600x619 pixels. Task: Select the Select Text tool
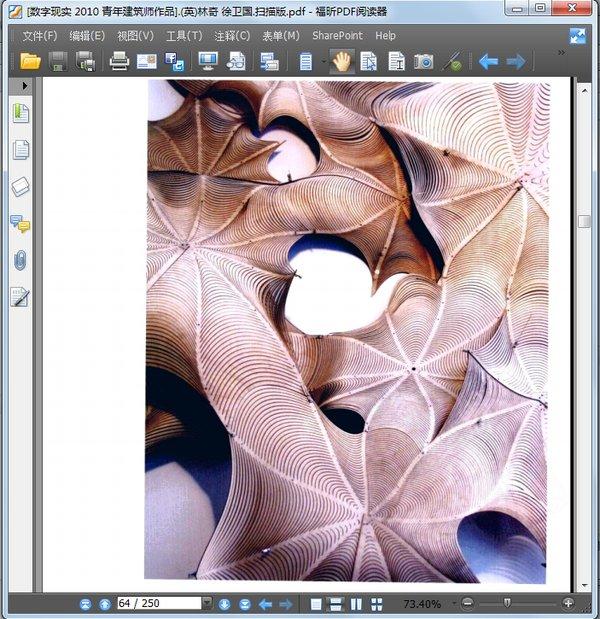(396, 62)
